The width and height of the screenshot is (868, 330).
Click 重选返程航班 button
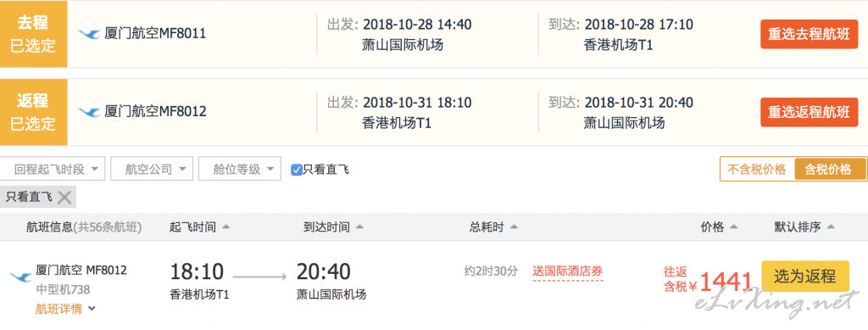[x=809, y=112]
